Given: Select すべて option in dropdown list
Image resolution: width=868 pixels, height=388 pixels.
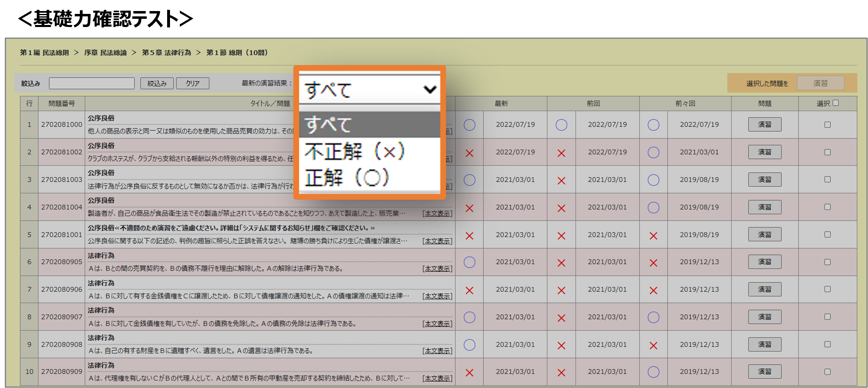Looking at the screenshot, I should point(369,124).
